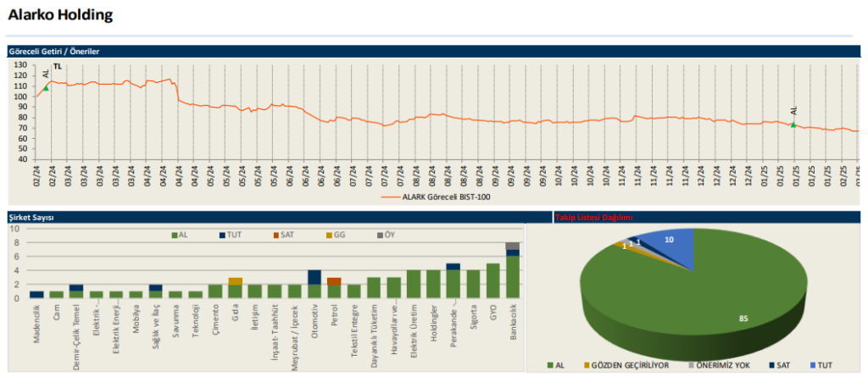Click the green AL bar chart legend square
Screen dimensions: 868x382
[x=175, y=235]
